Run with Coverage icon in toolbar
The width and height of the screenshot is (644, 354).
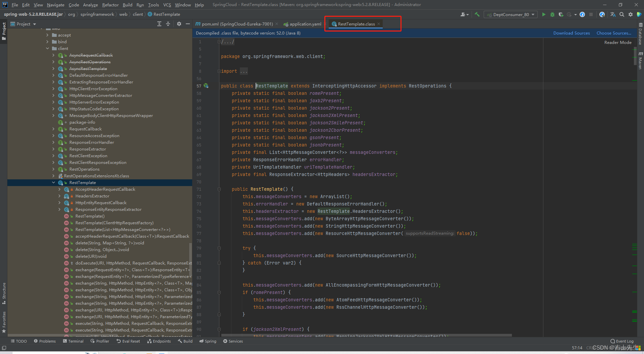coord(561,14)
